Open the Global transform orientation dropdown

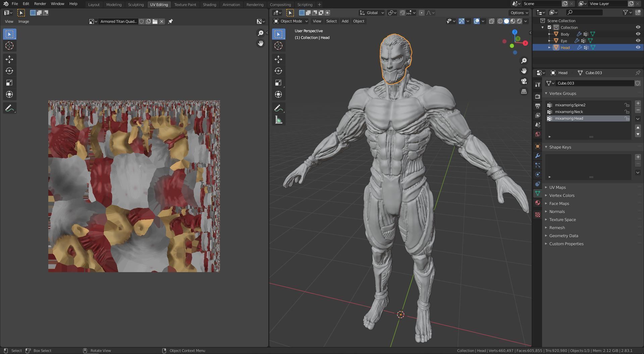click(372, 13)
